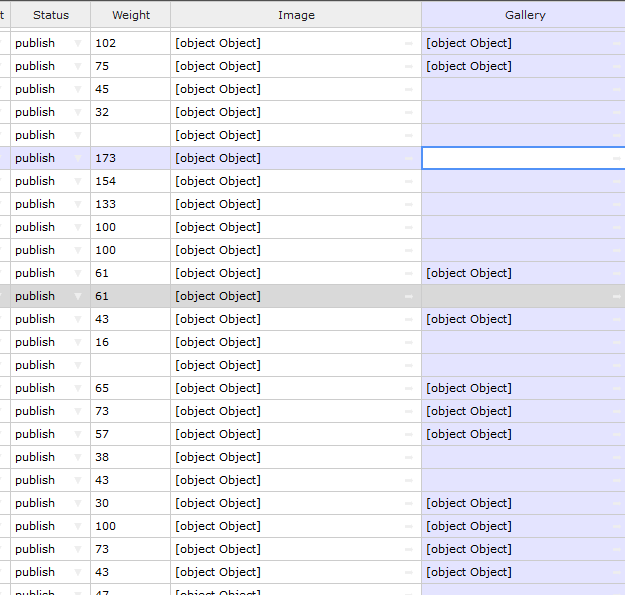Open the Status dropdown in the weight 16 row

[78, 342]
